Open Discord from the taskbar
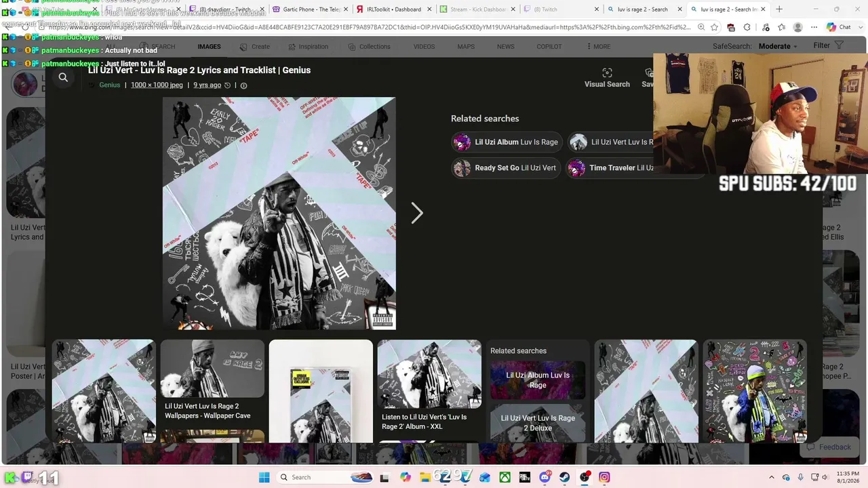This screenshot has height=488, width=868. [545, 477]
